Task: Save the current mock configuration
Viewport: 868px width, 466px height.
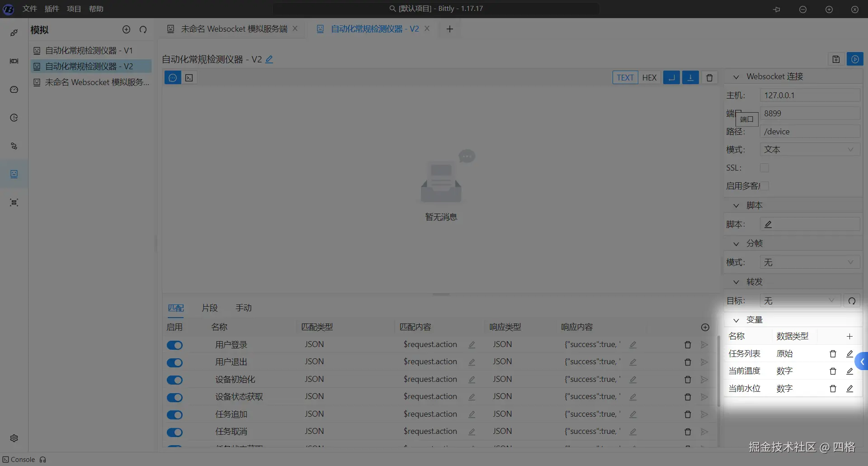Action: 836,59
